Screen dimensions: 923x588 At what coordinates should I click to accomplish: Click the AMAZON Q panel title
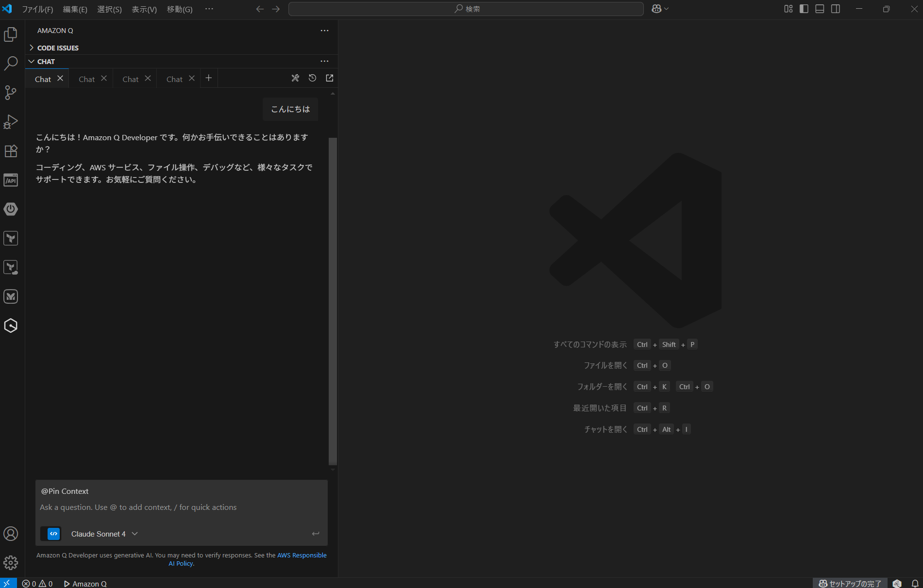point(55,31)
